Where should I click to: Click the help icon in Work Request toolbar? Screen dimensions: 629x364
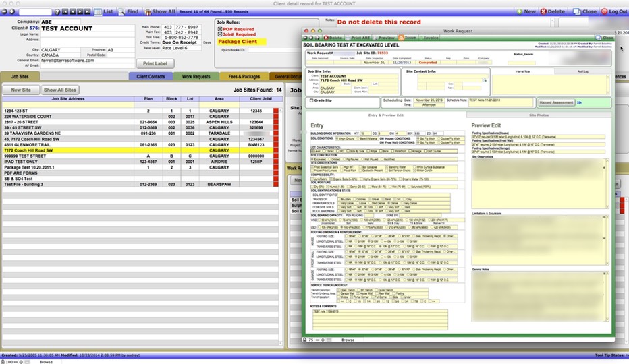tap(317, 38)
